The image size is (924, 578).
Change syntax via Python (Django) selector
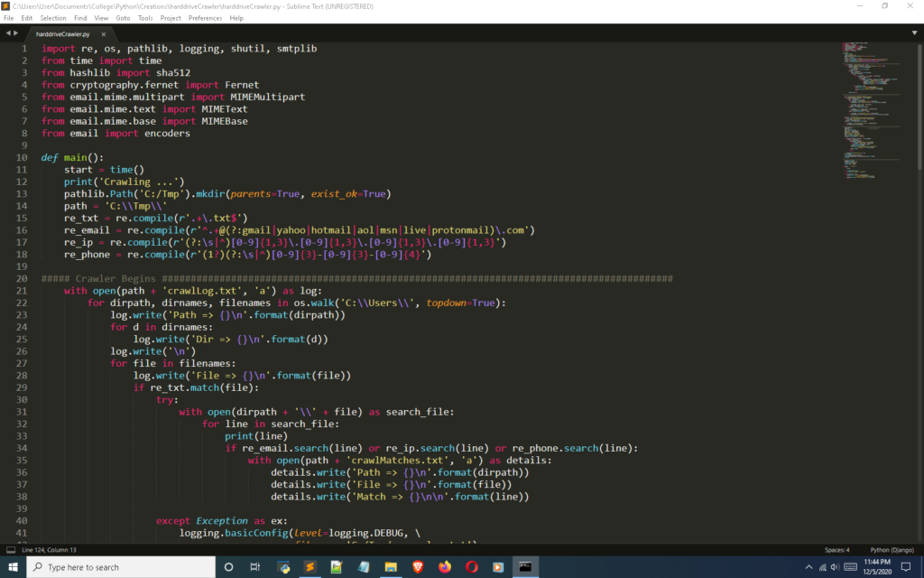click(x=892, y=550)
